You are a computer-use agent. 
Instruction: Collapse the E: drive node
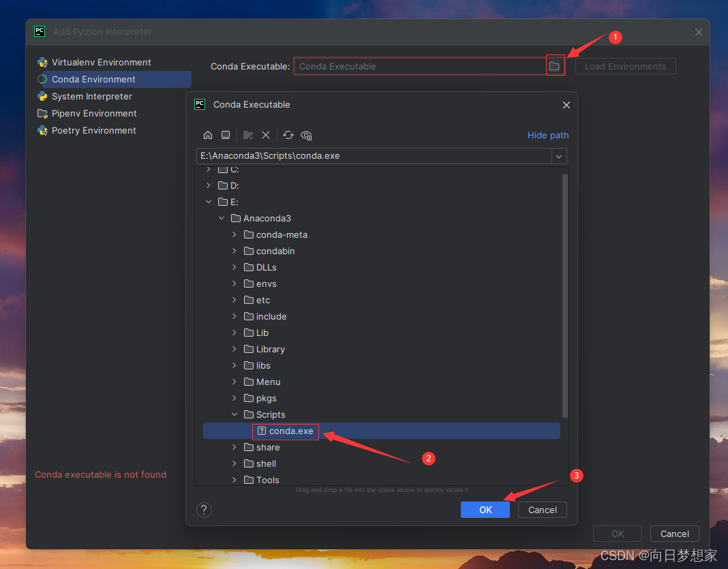(x=209, y=202)
